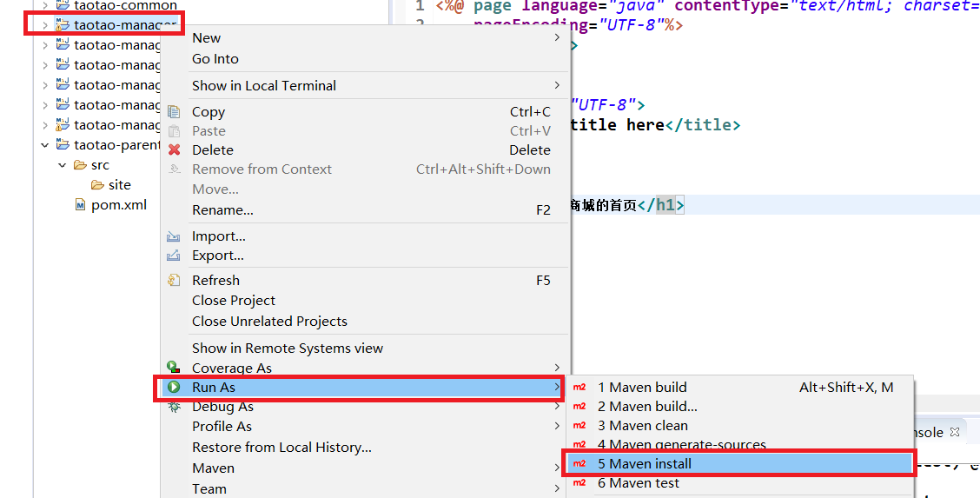
Task: Click m2 icon beside 4 Maven generate-sources
Action: (x=579, y=444)
